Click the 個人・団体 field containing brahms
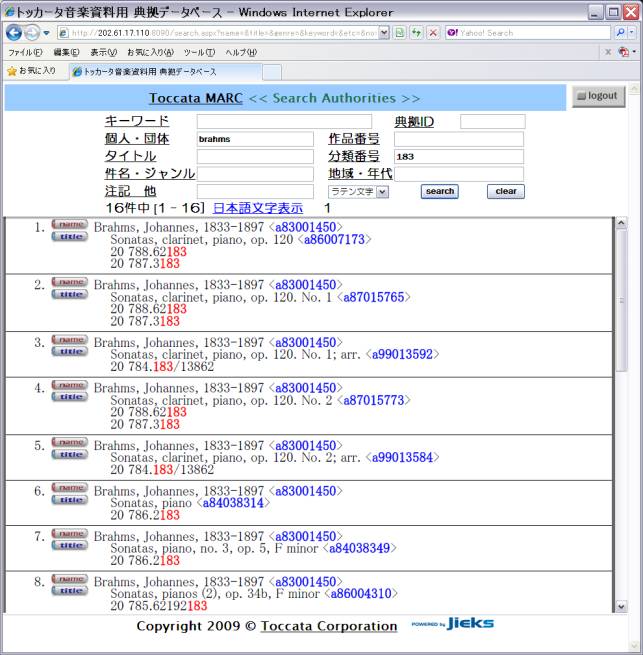Viewport: 643px width, 655px height. [255, 139]
